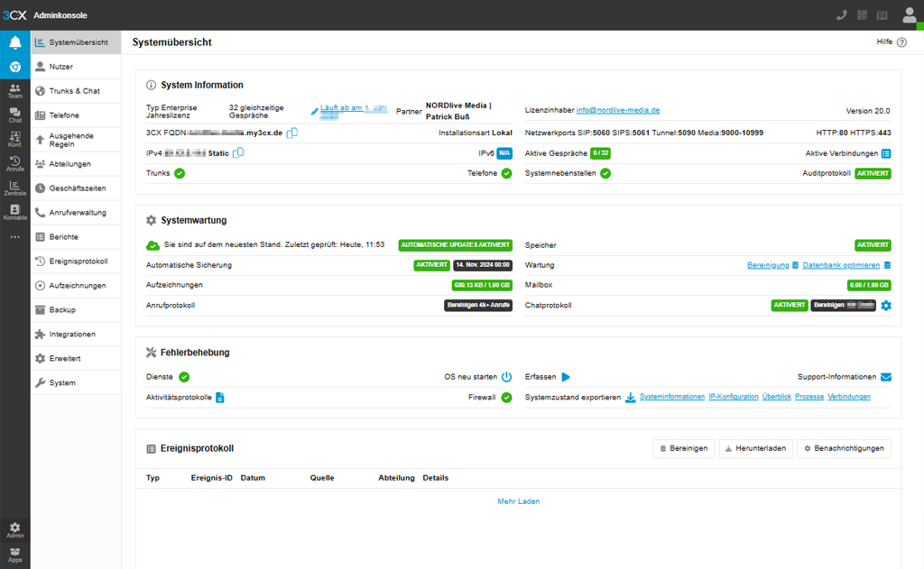924x569 pixels.
Task: Open Trunks & Chat menu item
Action: (x=75, y=91)
